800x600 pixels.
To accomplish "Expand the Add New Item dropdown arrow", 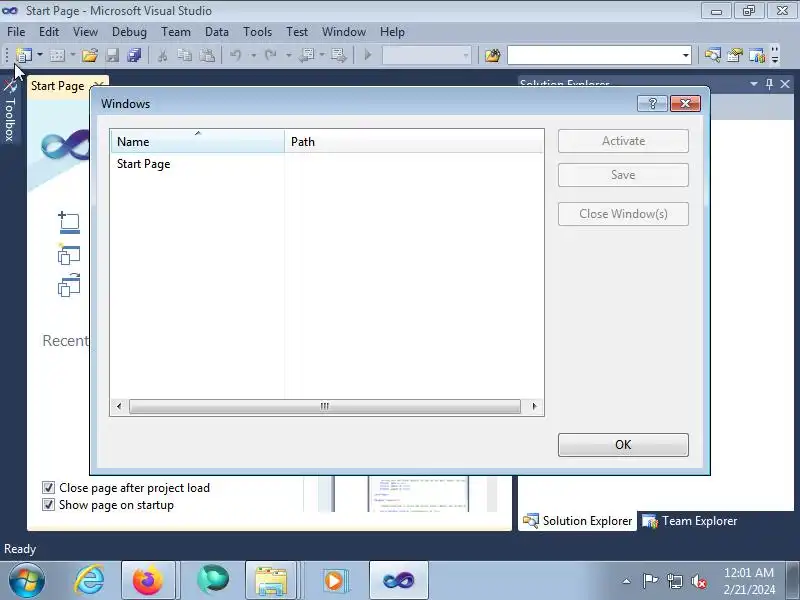I will [72, 55].
